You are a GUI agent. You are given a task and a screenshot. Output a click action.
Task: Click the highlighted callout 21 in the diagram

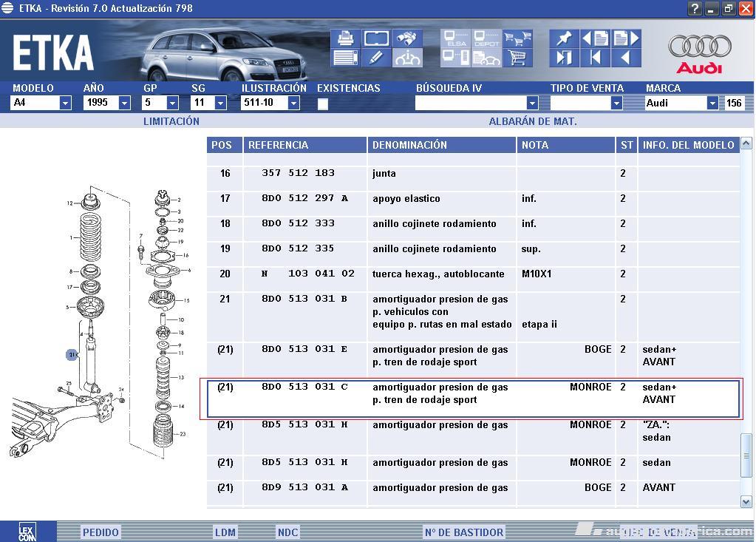(72, 355)
